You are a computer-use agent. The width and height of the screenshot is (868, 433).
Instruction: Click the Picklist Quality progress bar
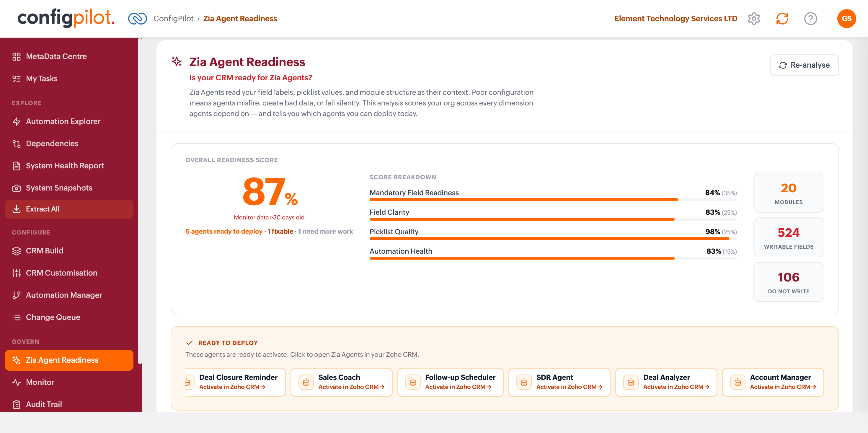point(553,239)
